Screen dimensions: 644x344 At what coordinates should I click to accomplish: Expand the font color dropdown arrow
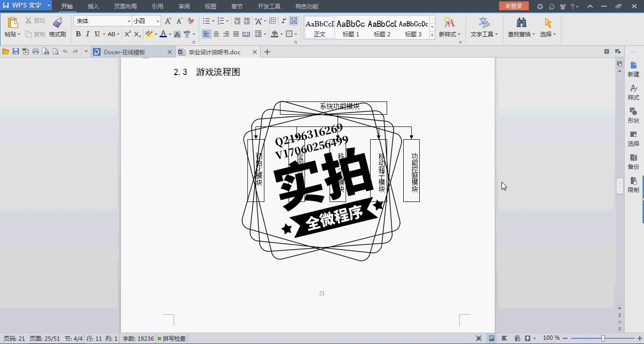tap(170, 34)
